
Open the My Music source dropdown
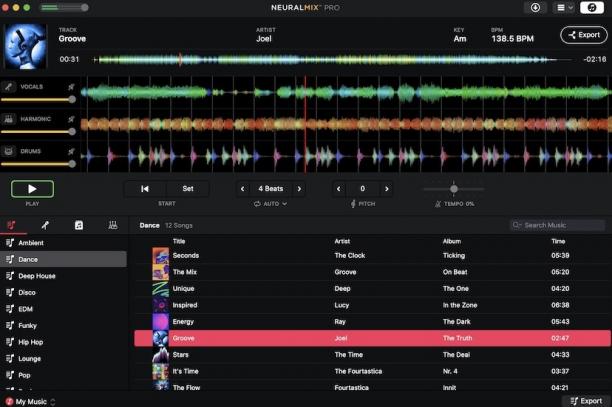31,402
